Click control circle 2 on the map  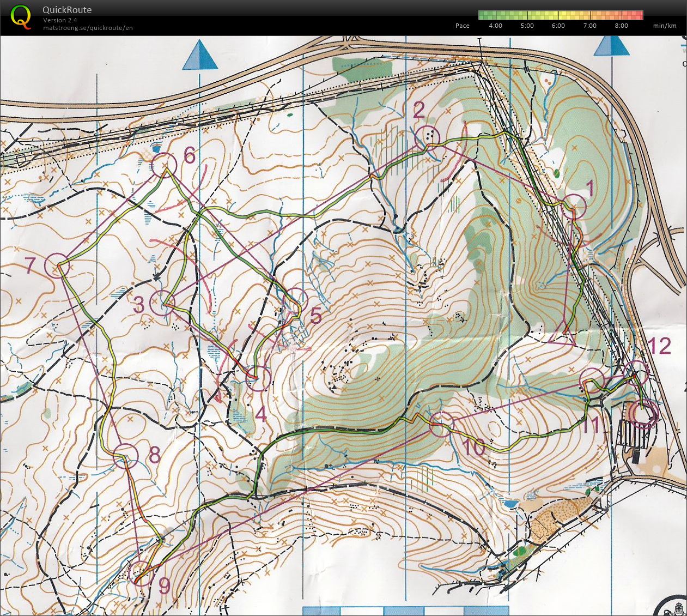click(428, 137)
